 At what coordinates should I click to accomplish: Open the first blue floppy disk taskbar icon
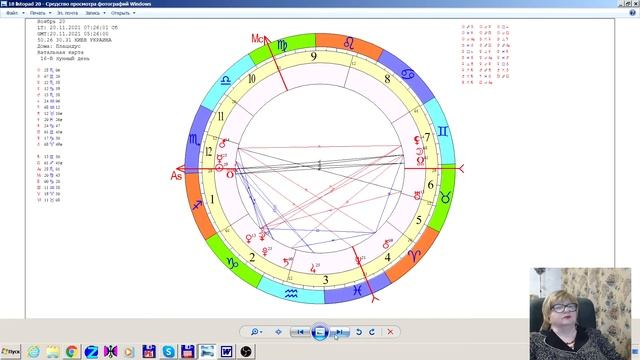(149, 351)
